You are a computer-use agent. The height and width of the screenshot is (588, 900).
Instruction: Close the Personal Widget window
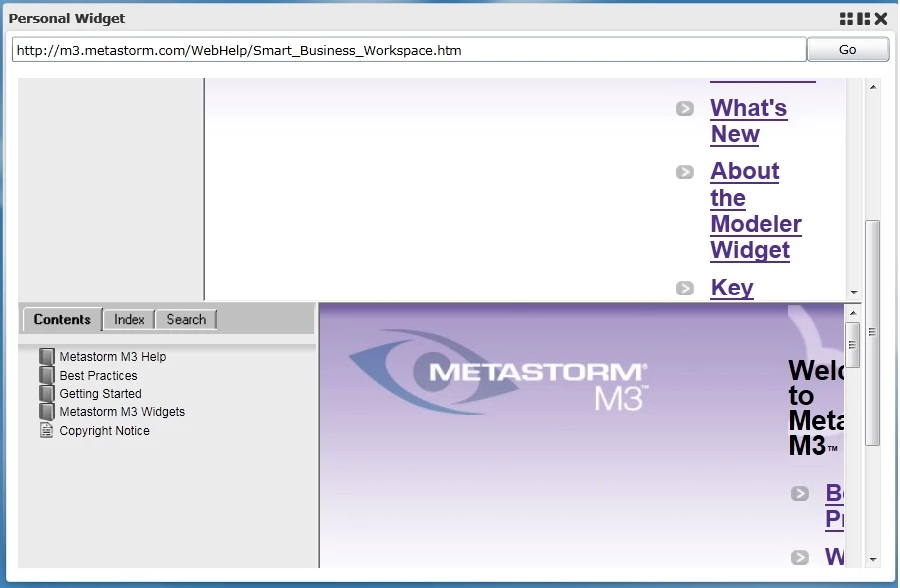tap(881, 19)
